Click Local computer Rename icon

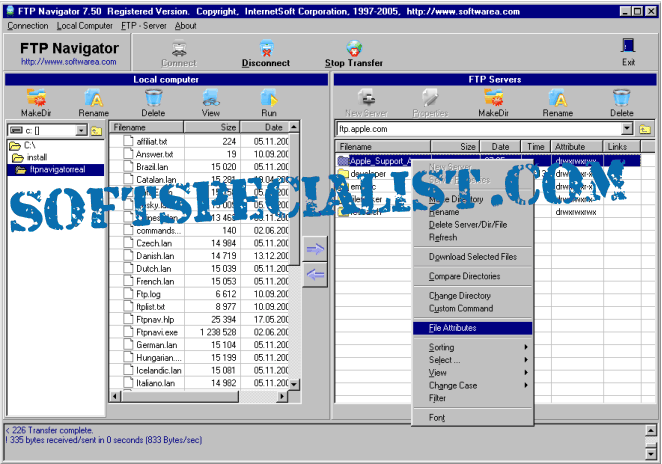[x=94, y=97]
